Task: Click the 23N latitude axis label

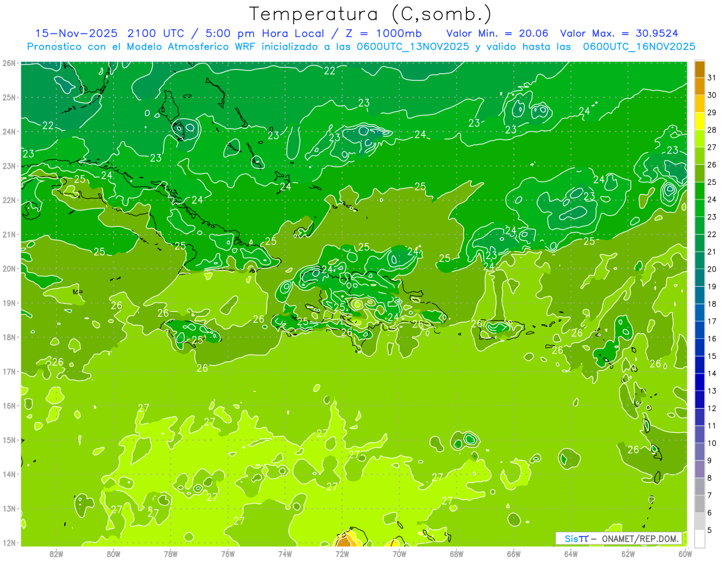Action: pos(8,166)
